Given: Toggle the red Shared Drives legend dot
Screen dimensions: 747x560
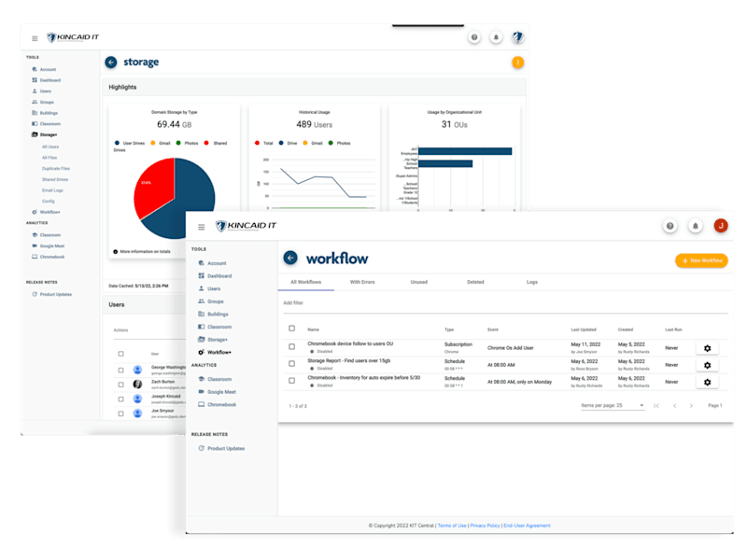Looking at the screenshot, I should [206, 143].
